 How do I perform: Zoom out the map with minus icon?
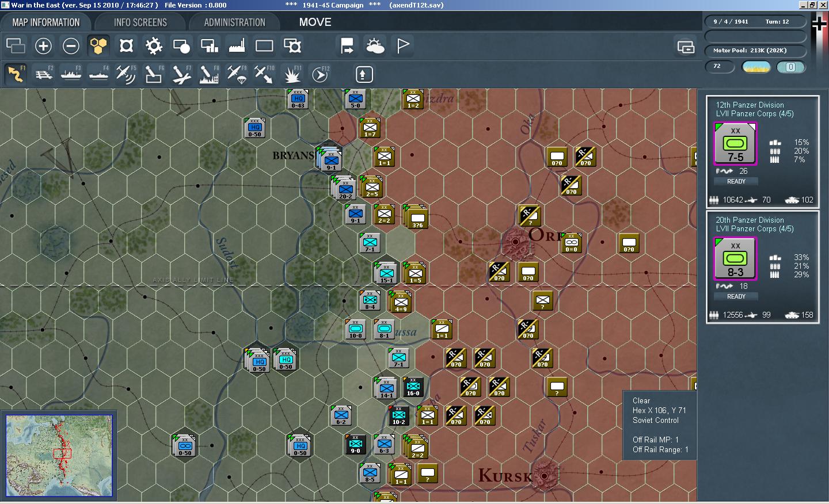pyautogui.click(x=71, y=45)
